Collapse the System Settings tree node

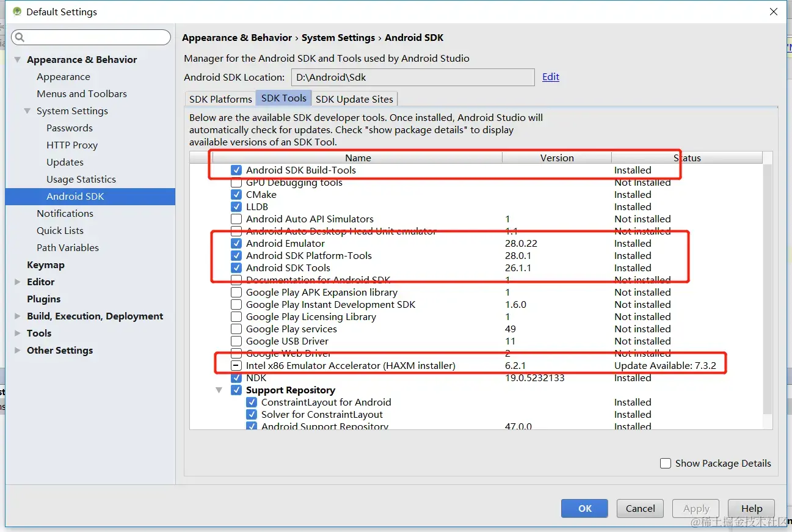[x=27, y=111]
